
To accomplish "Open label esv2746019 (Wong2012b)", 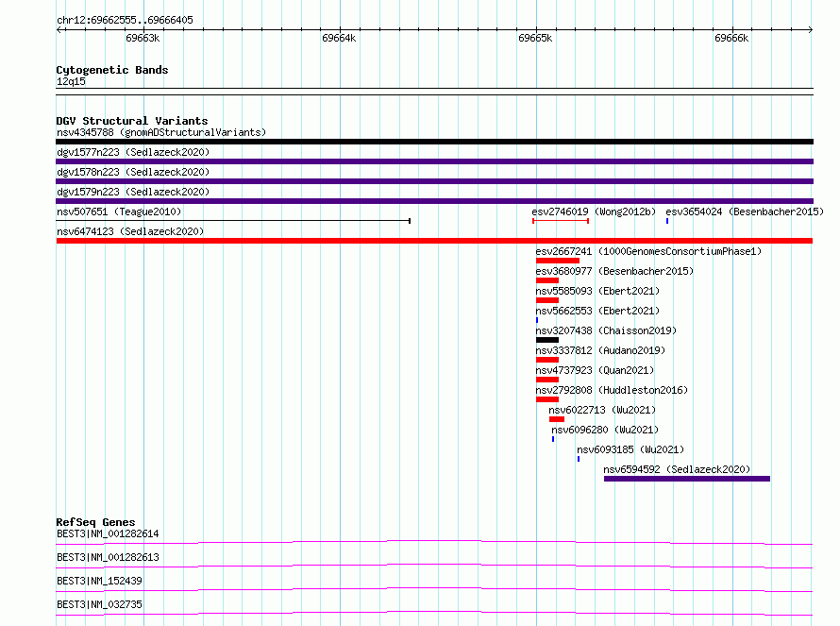I will pos(594,211).
